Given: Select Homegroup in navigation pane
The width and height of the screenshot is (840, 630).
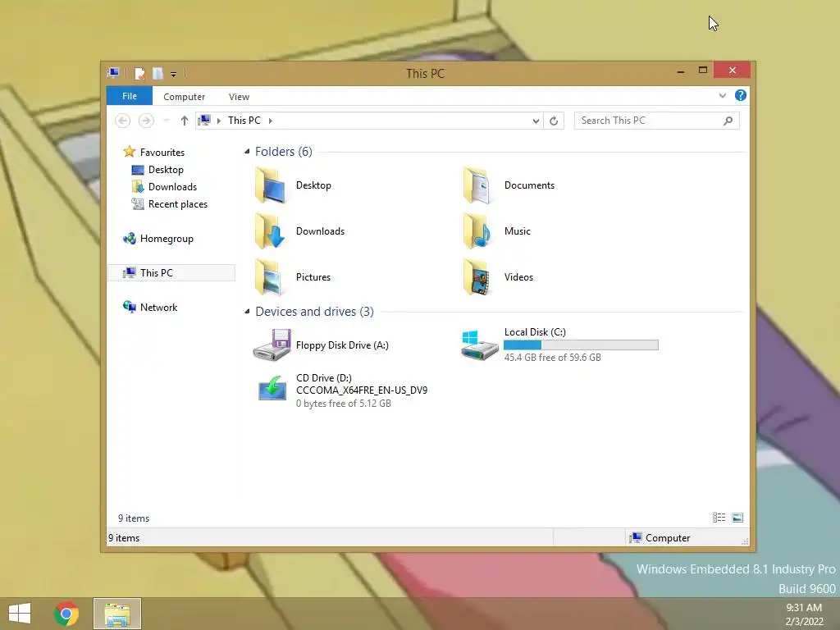Looking at the screenshot, I should pos(166,239).
